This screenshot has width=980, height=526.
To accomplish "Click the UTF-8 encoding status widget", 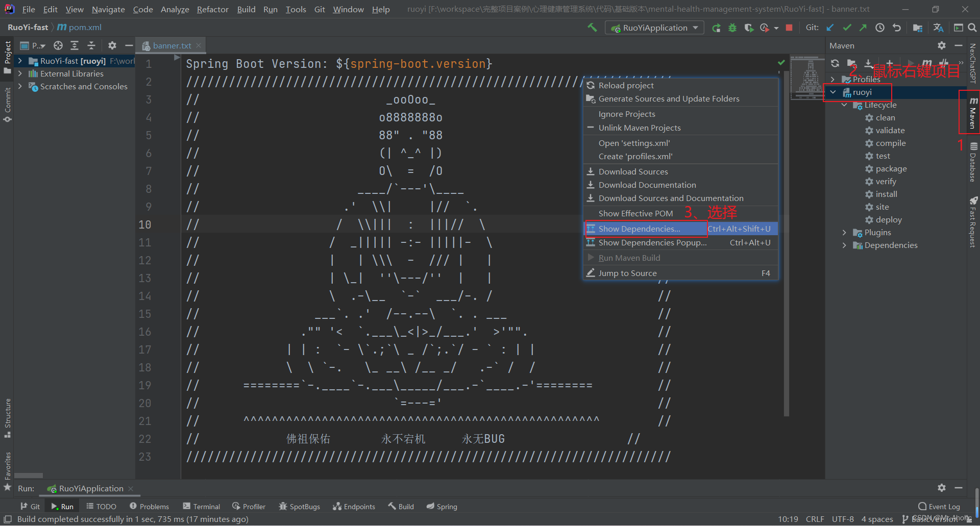I will pyautogui.click(x=843, y=519).
